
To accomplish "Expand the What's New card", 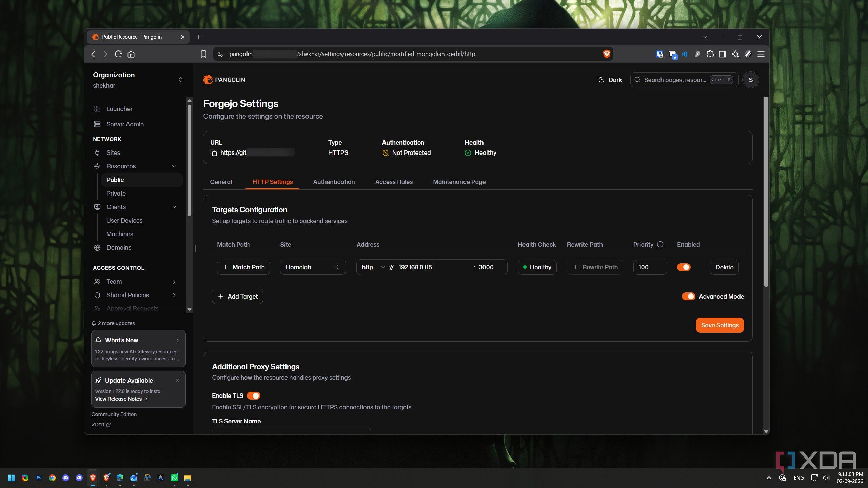I will tap(138, 348).
